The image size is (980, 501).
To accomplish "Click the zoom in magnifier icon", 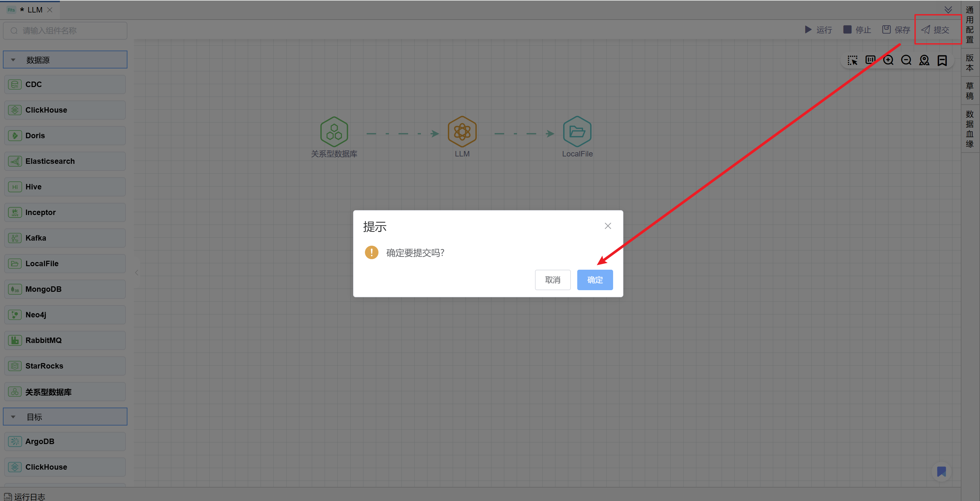I will tap(888, 60).
